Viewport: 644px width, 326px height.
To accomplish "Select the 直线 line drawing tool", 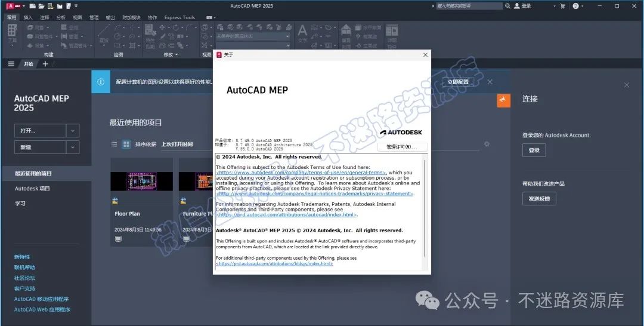I will click(104, 33).
